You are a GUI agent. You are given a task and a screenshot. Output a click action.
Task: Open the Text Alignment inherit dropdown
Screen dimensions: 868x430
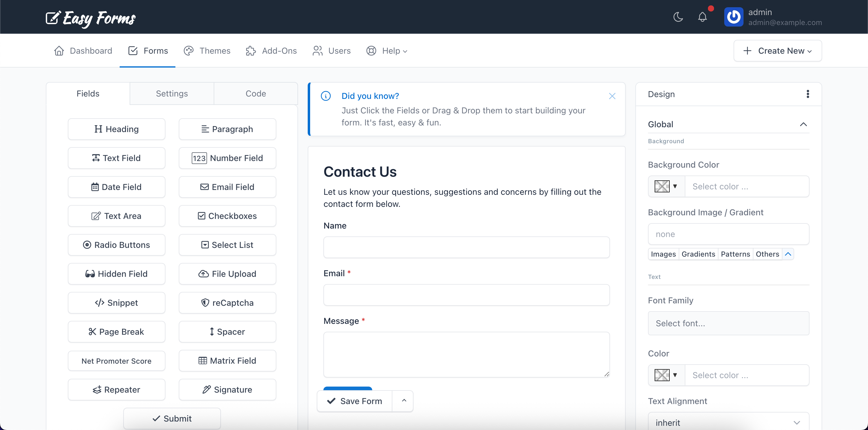coord(728,422)
